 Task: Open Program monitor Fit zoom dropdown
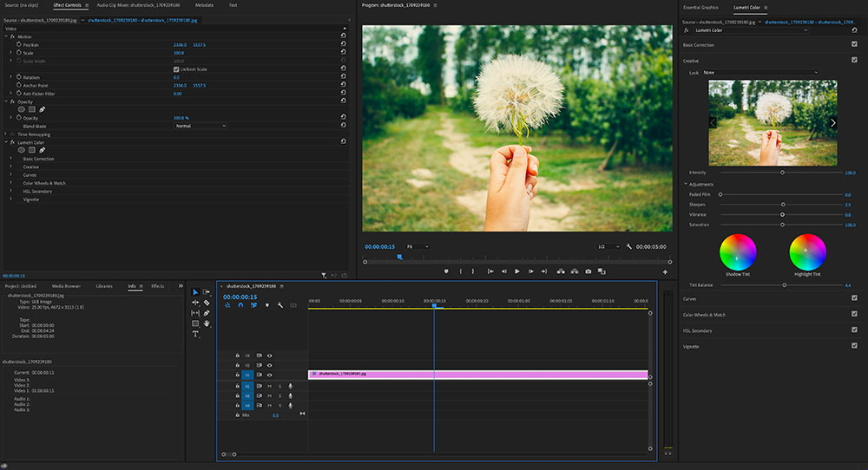tap(418, 246)
